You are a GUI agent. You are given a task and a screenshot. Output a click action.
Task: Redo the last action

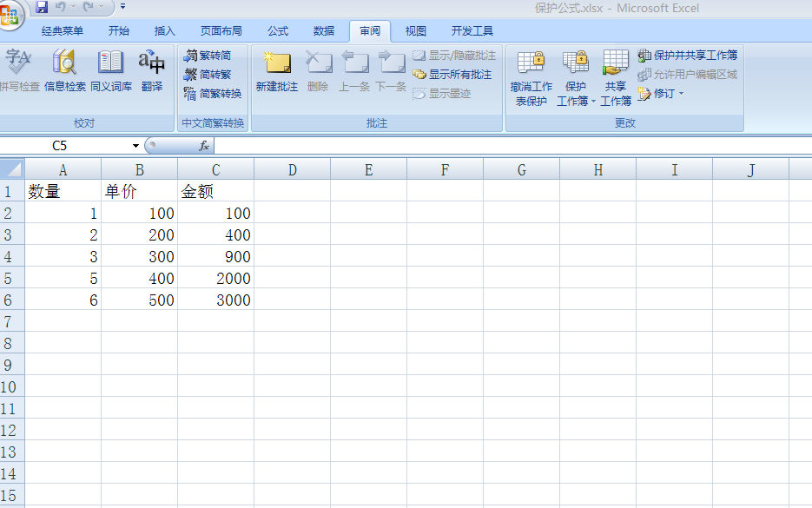[88, 7]
